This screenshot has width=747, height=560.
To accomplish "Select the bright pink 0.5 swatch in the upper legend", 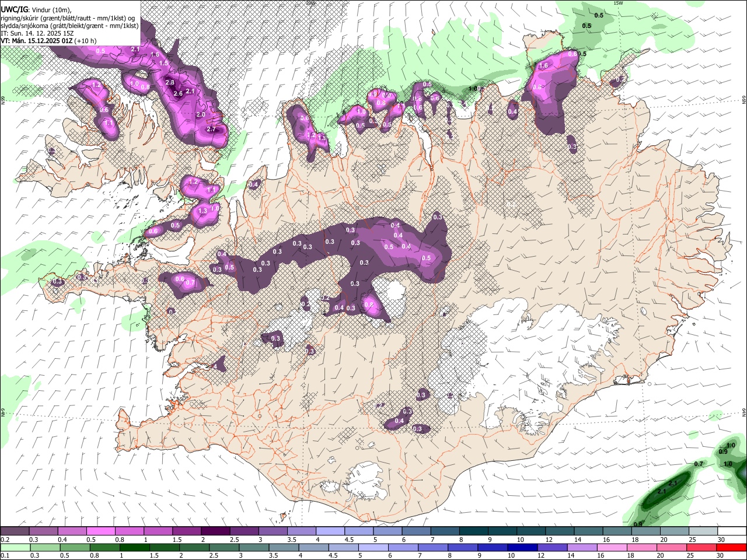I will (100, 531).
